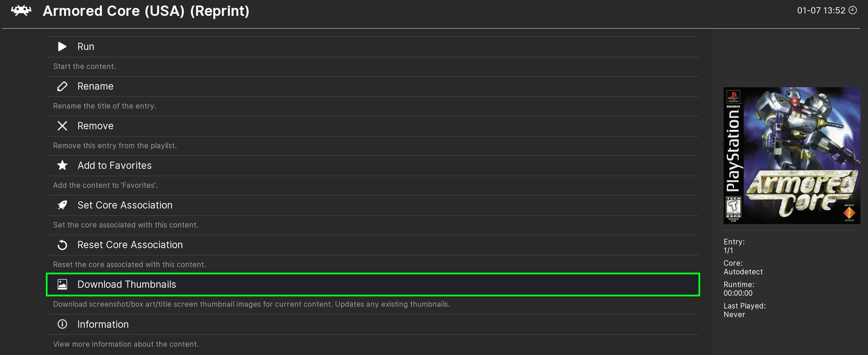Click 'Set the core associated with this content.'

pyautogui.click(x=126, y=225)
